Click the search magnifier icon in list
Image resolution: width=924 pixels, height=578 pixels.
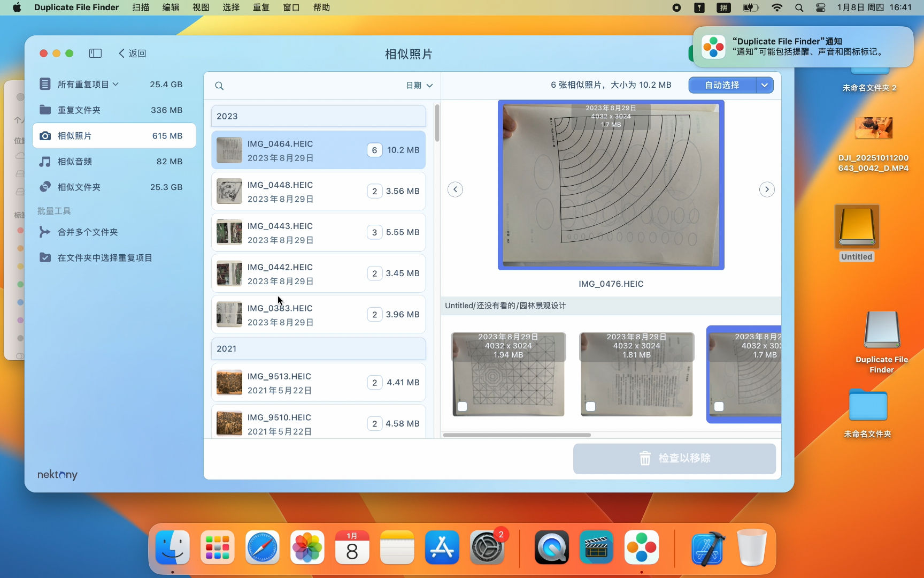219,86
